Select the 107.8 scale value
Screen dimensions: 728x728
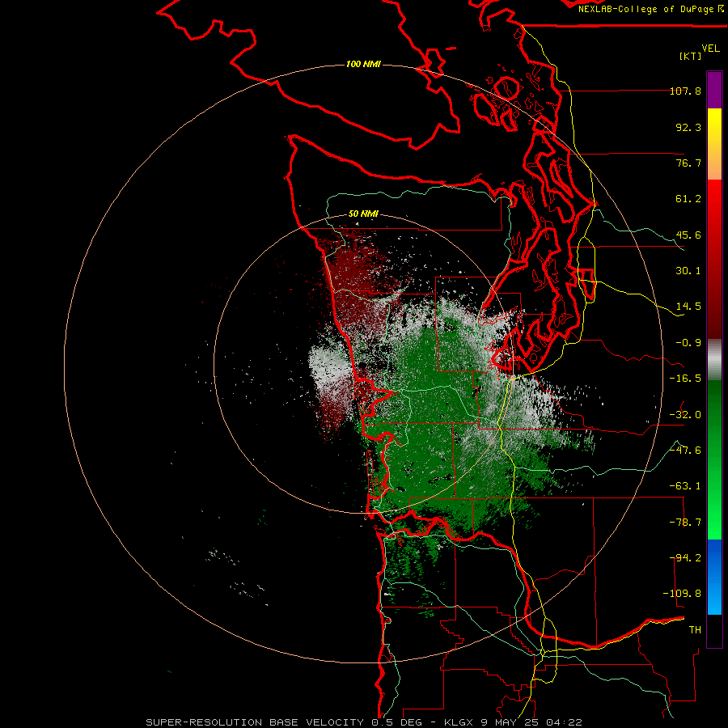pyautogui.click(x=685, y=91)
